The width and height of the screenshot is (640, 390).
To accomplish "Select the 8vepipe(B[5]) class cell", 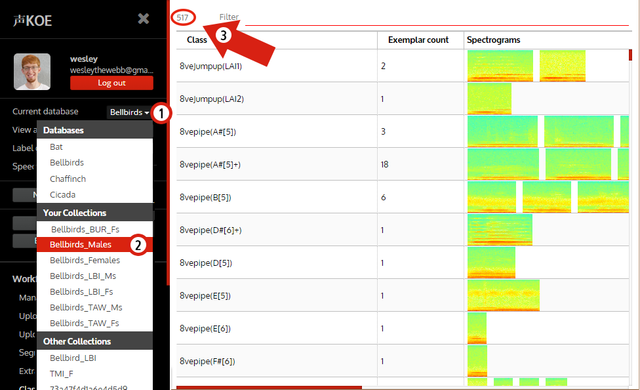I will pos(277,197).
